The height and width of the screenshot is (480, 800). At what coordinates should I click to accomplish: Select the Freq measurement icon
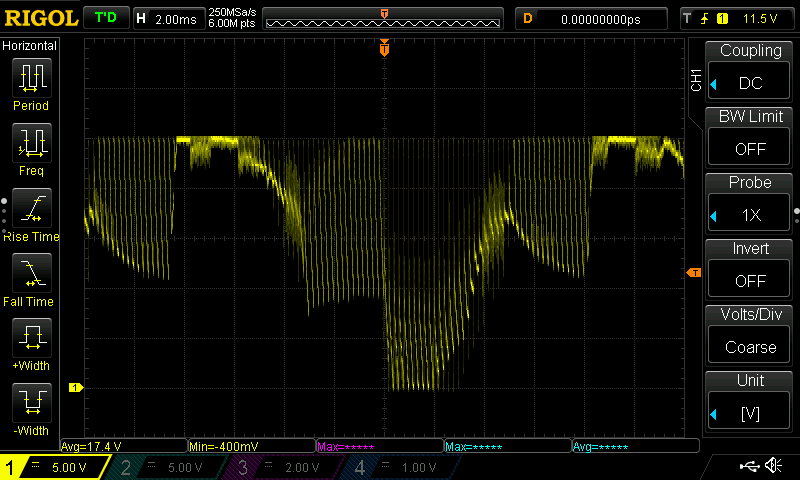click(31, 144)
